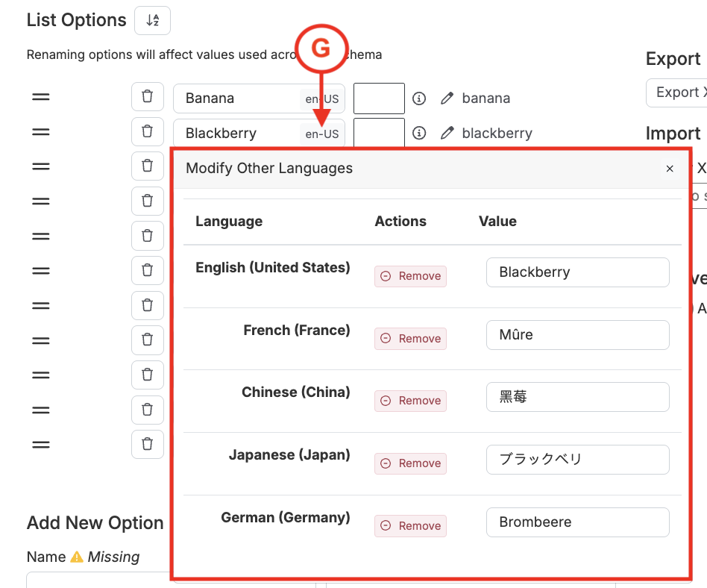The height and width of the screenshot is (588, 707).
Task: Edit the banana key with pencil icon
Action: click(x=447, y=98)
